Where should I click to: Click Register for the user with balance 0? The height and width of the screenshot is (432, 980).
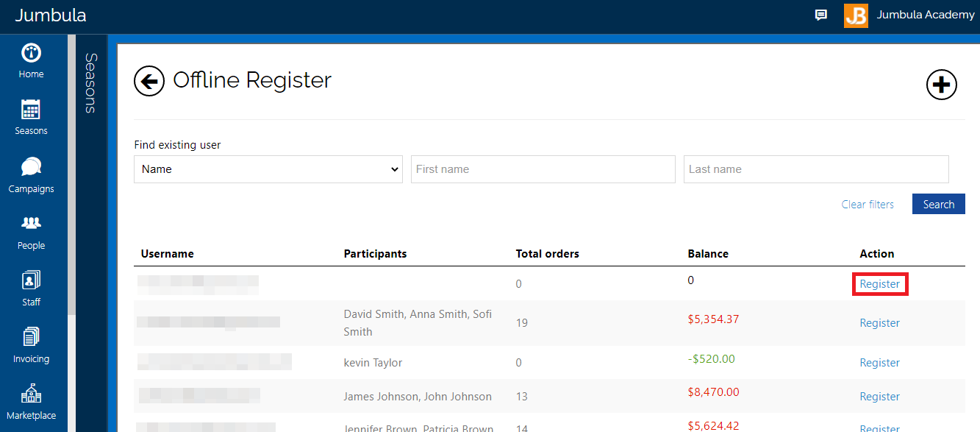[x=880, y=284]
